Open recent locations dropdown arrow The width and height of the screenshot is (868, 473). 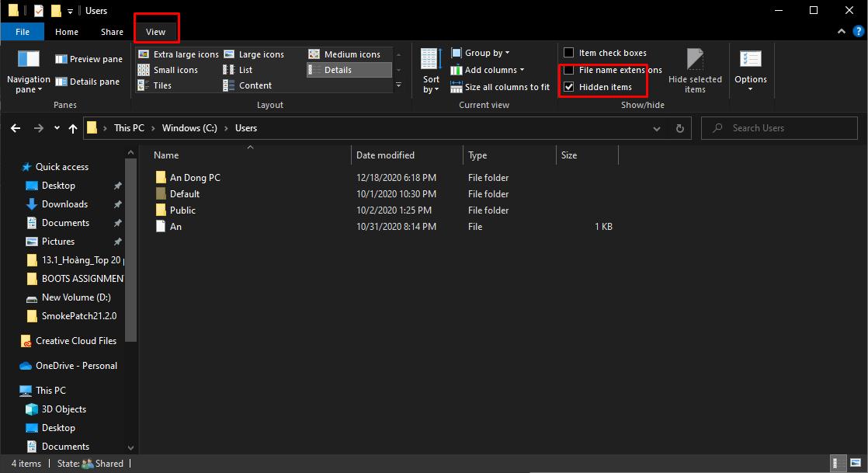57,128
